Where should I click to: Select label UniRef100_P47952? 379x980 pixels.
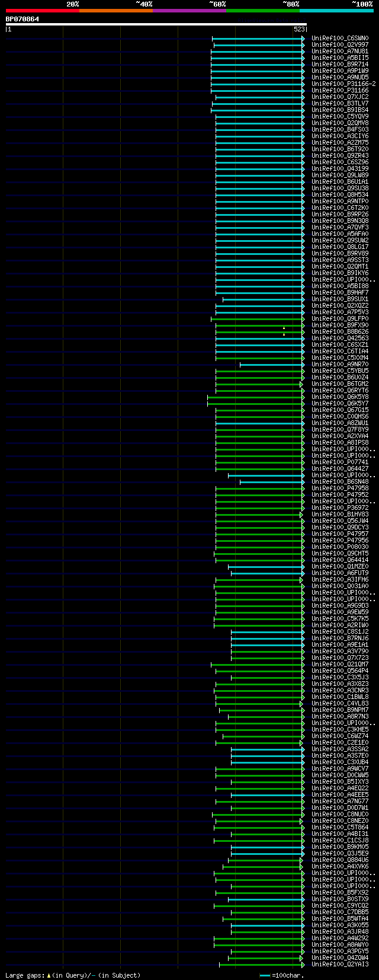[x=340, y=495]
